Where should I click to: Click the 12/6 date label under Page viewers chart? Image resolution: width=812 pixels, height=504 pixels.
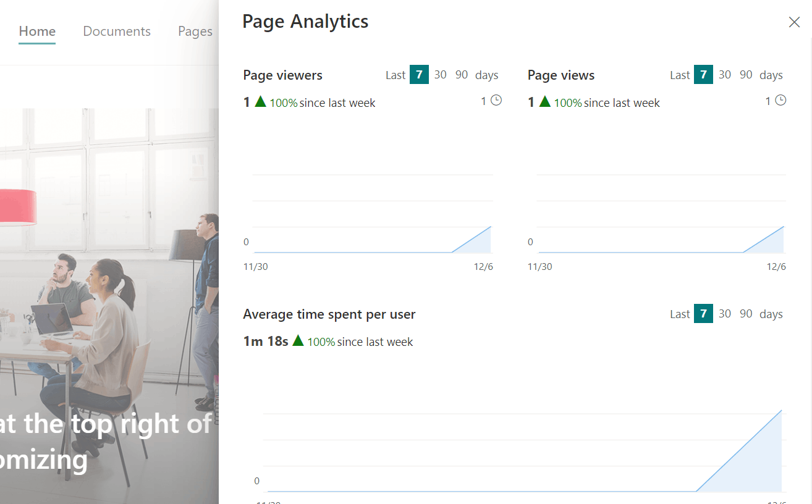[483, 267]
